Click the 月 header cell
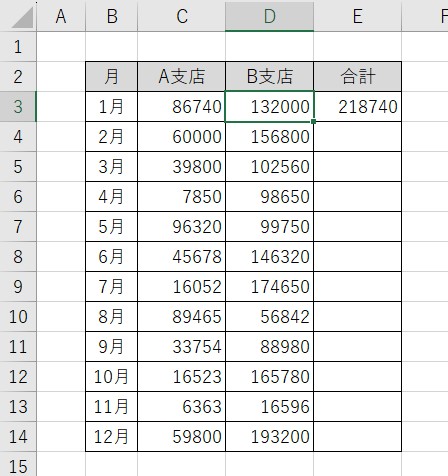The width and height of the screenshot is (448, 476). click(111, 76)
